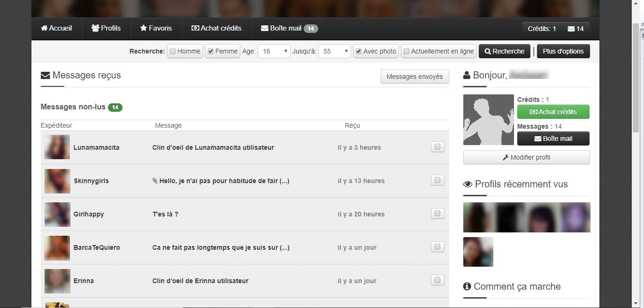Open the Jusqu'à age dropdown showing 55
This screenshot has width=644, height=308.
click(334, 51)
